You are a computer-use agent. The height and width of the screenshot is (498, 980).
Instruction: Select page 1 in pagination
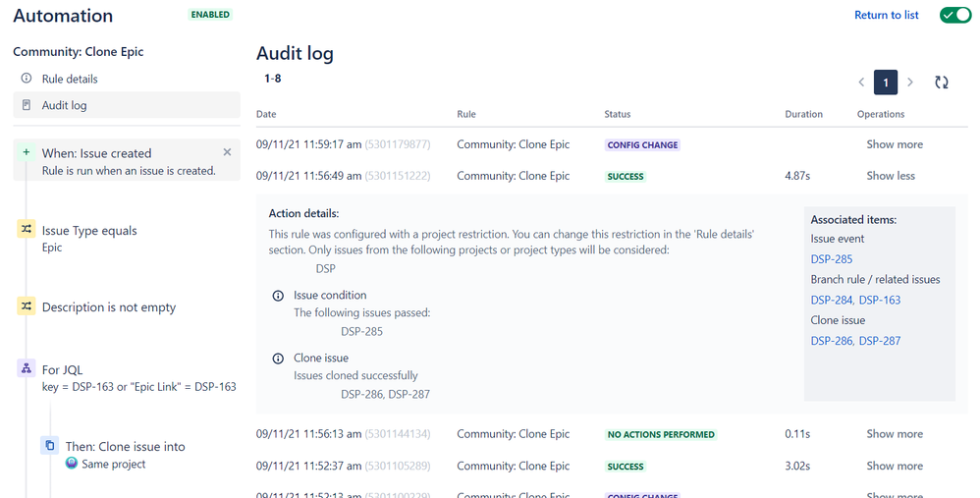coord(886,83)
